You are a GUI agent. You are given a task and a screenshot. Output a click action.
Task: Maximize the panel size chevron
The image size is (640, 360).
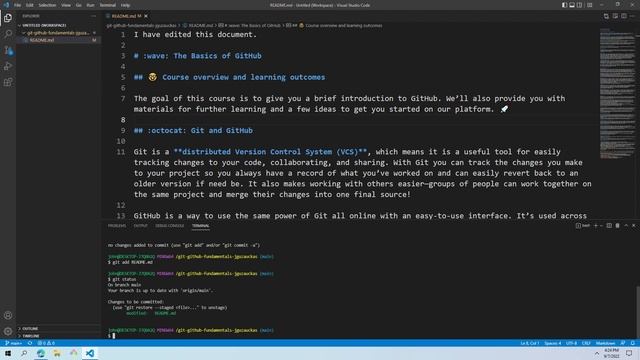(x=626, y=225)
